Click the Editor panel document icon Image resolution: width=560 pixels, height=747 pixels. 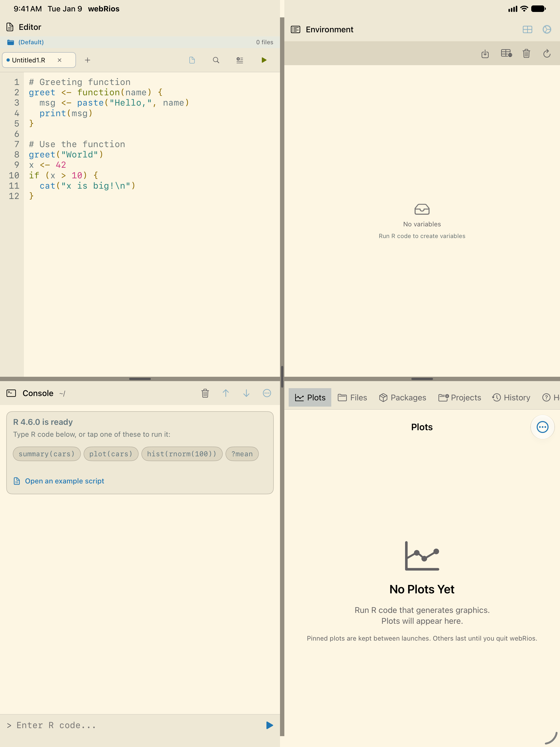[10, 27]
